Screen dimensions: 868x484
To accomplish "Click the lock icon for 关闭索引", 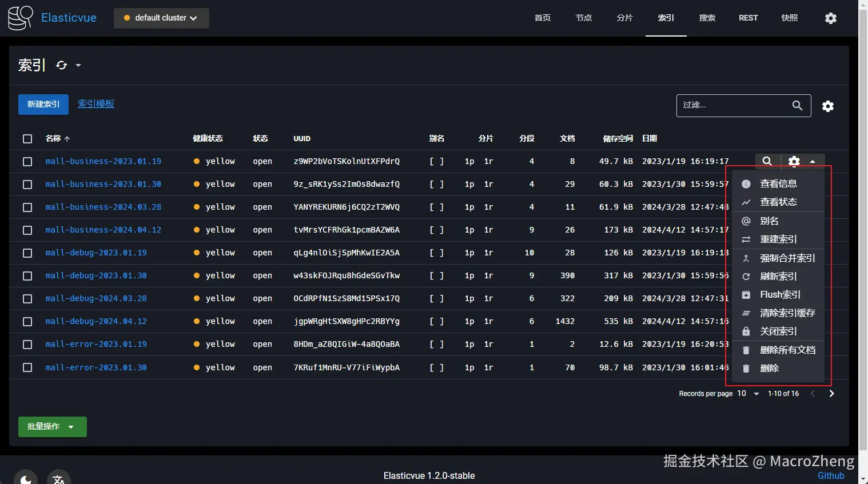I will pos(746,331).
